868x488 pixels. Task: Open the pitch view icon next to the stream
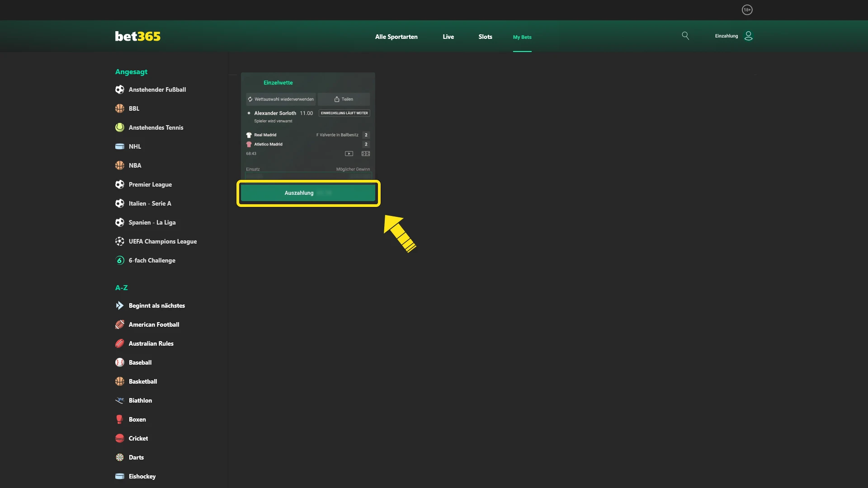coord(365,154)
